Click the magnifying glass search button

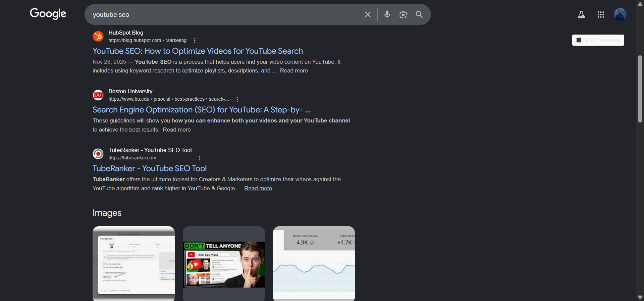tap(419, 14)
